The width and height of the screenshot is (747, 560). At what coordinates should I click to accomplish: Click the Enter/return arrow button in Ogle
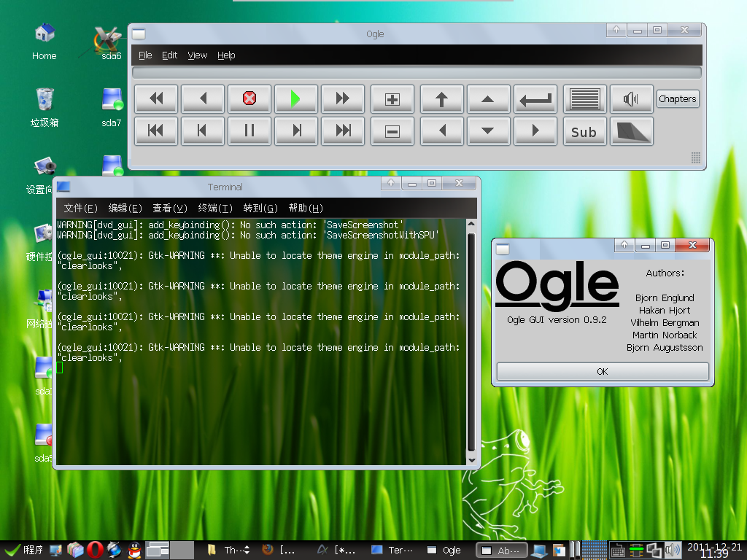(x=535, y=99)
